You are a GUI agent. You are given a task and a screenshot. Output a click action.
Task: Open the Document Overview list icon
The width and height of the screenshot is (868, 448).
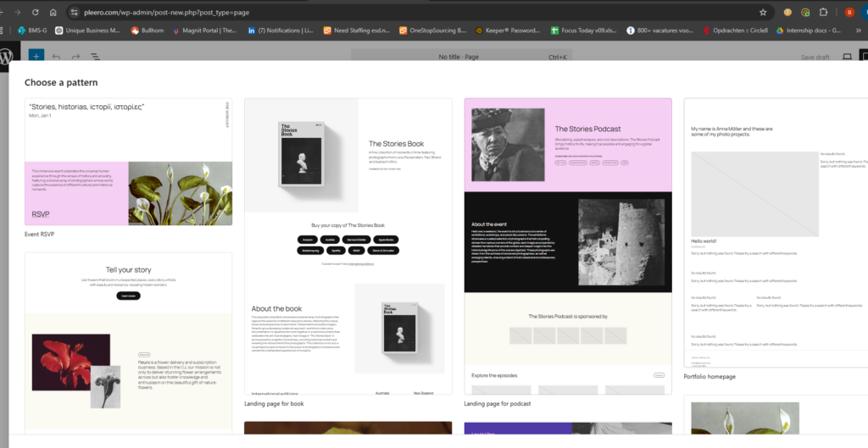(x=94, y=57)
